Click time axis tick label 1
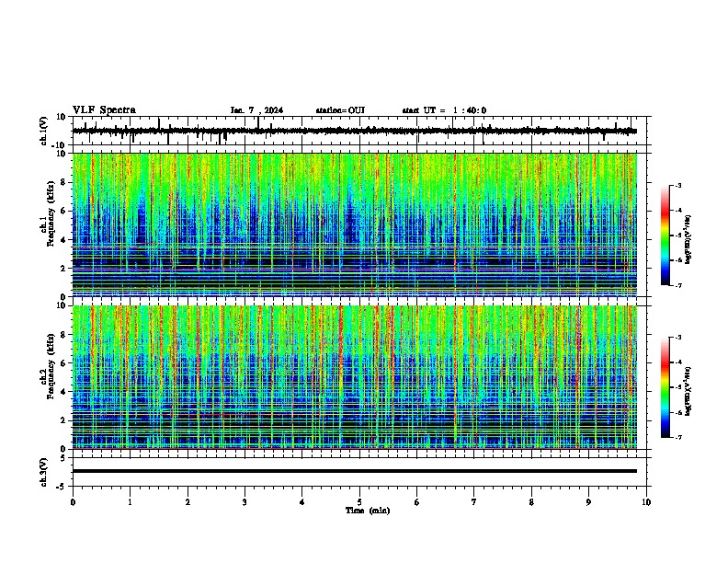Screen dimensions: 728x563 (130, 502)
